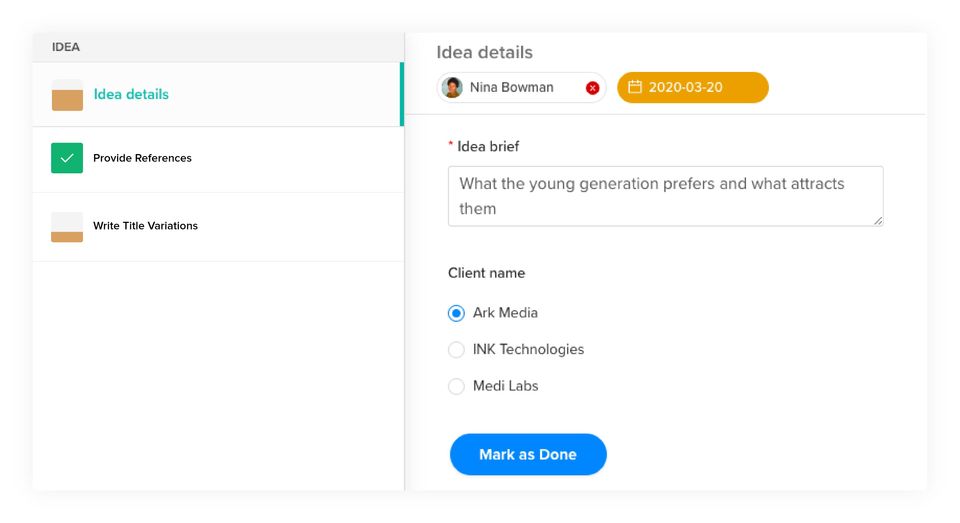Image resolution: width=960 pixels, height=523 pixels.
Task: Click the Write Title Variations progress icon
Action: tap(67, 227)
